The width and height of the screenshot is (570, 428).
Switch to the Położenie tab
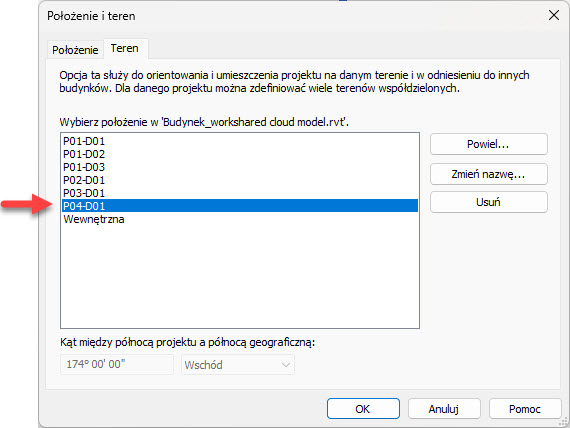[75, 50]
